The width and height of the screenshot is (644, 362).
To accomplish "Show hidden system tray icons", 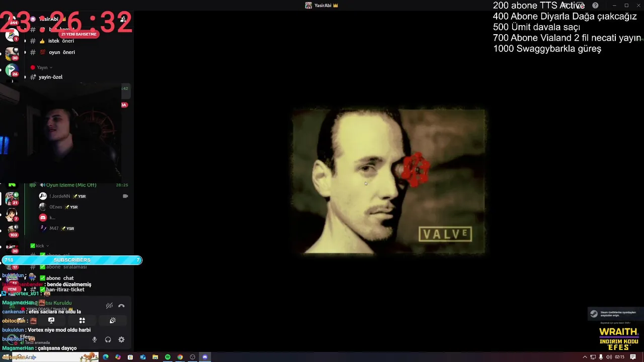I will pos(585,357).
